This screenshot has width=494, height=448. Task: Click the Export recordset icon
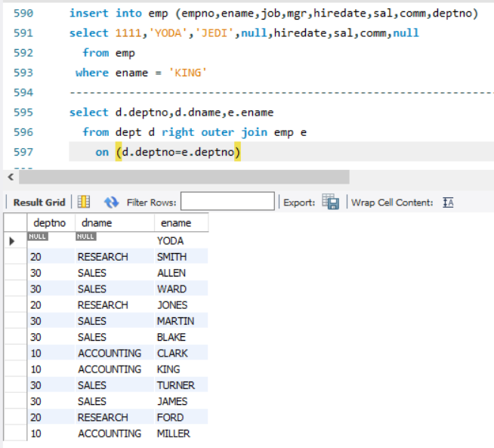tap(331, 202)
